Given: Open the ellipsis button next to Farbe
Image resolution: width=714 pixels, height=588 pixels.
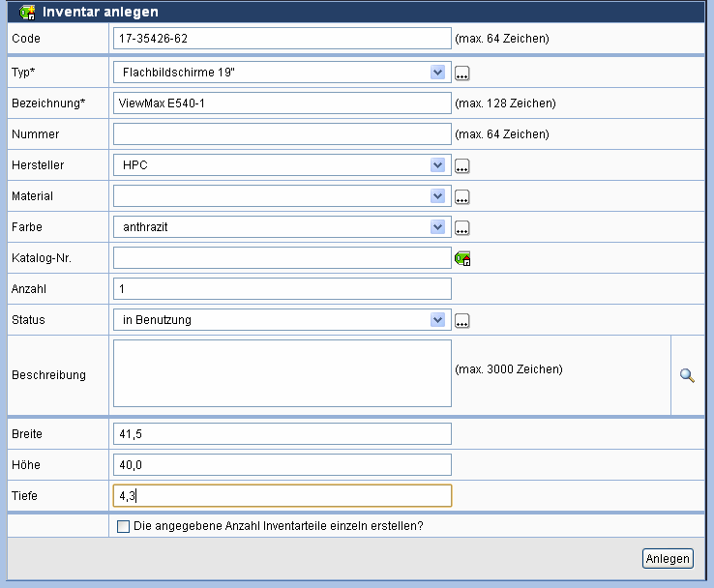Looking at the screenshot, I should tap(462, 228).
